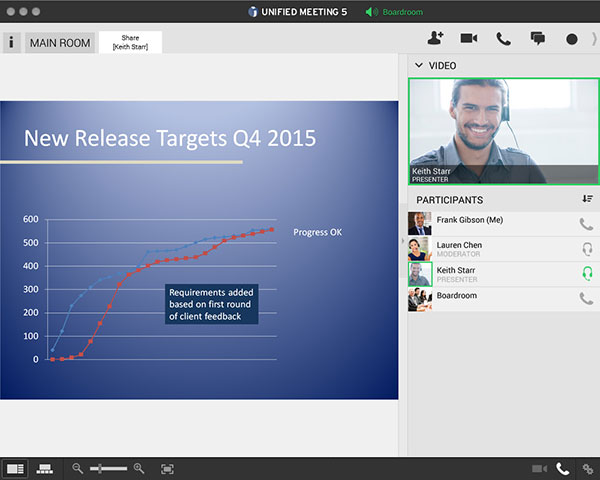Toggle the side-by-side layout view
The image size is (600, 480).
[15, 468]
